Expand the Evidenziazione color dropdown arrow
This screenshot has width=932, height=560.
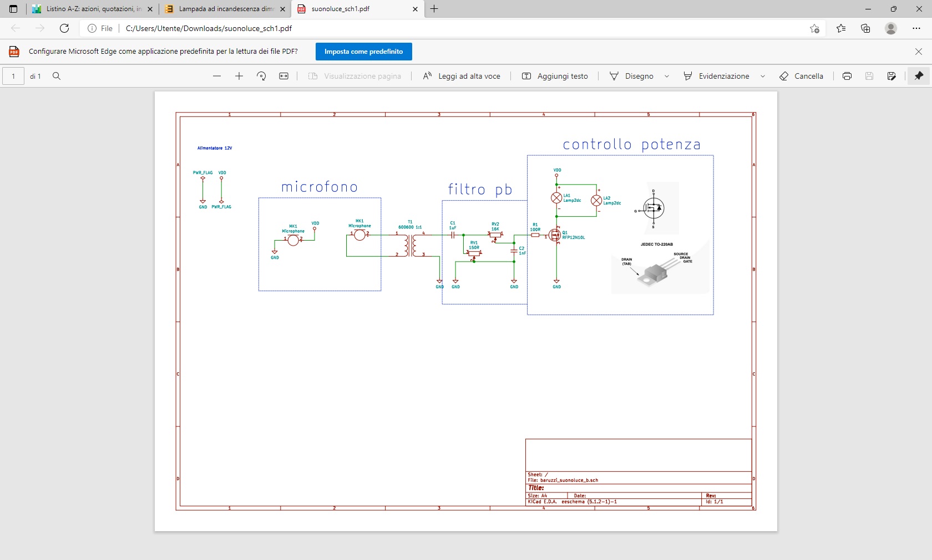763,76
